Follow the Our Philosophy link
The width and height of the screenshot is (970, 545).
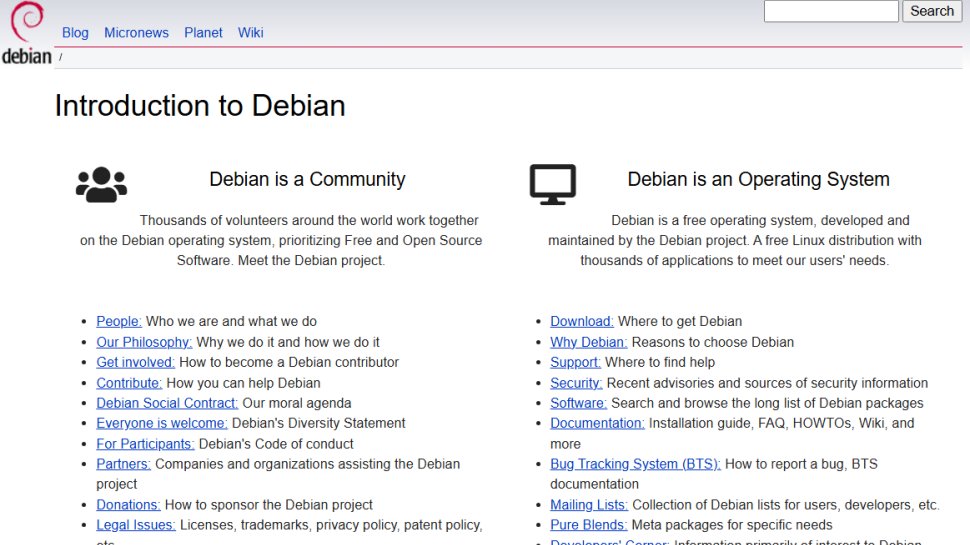pos(144,342)
